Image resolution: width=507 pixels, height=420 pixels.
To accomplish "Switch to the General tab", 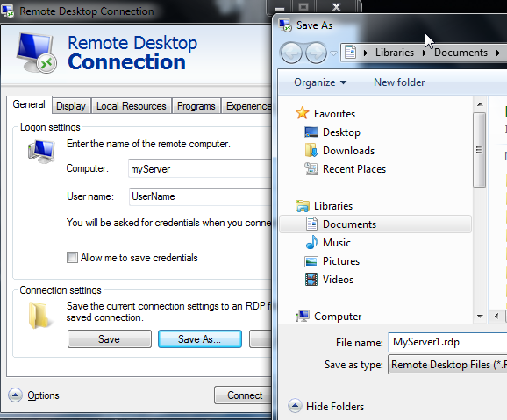I will 29,104.
